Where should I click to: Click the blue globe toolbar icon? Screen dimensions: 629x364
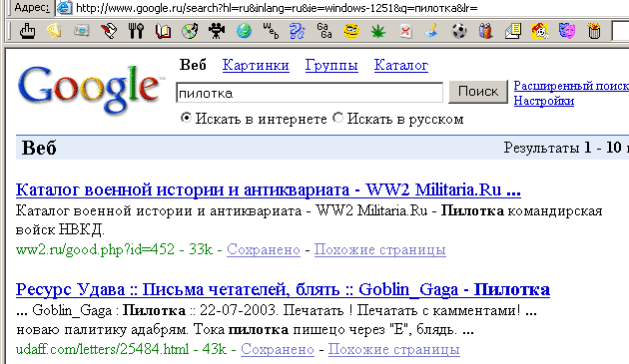click(x=244, y=31)
